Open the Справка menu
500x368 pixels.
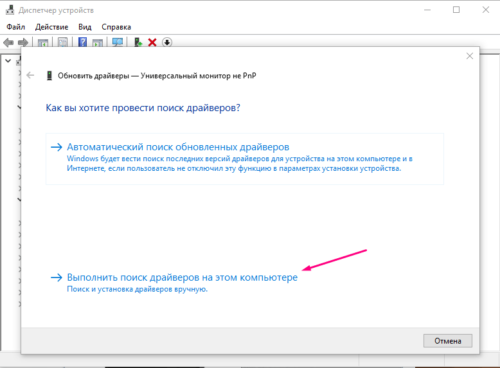pyautogui.click(x=116, y=27)
